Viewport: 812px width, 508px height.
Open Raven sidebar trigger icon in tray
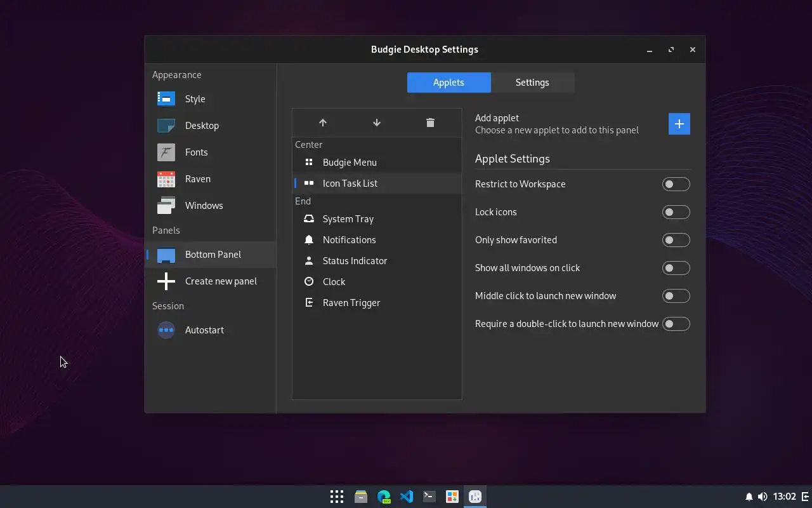[x=806, y=497]
